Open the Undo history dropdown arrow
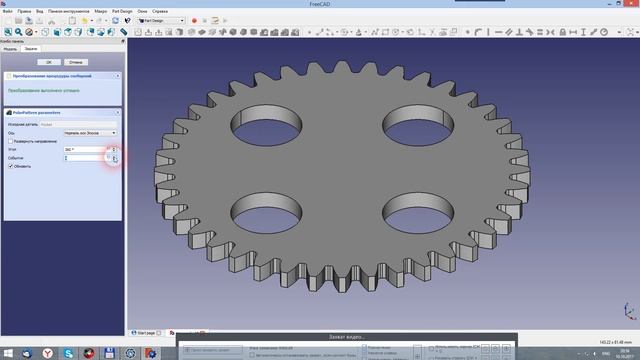The width and height of the screenshot is (640, 360). [92, 21]
